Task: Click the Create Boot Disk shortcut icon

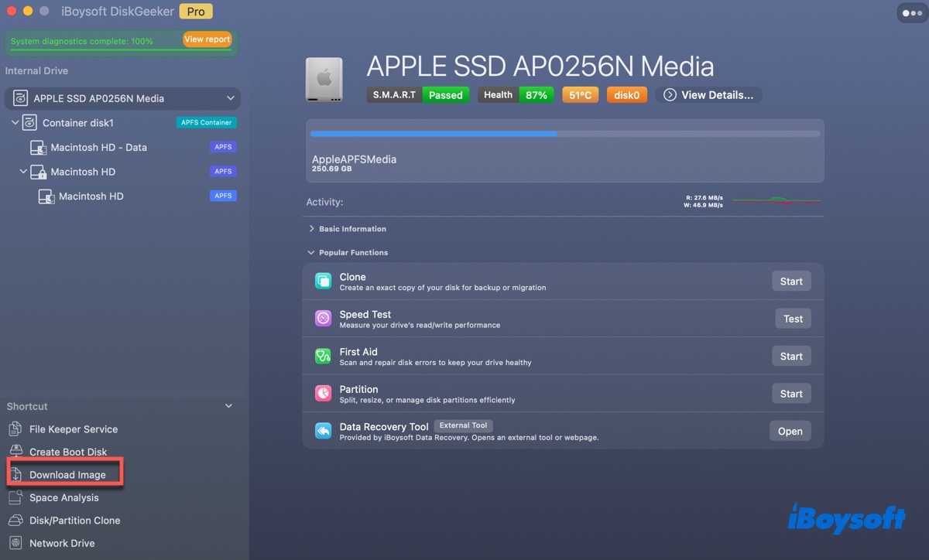Action: pyautogui.click(x=15, y=452)
